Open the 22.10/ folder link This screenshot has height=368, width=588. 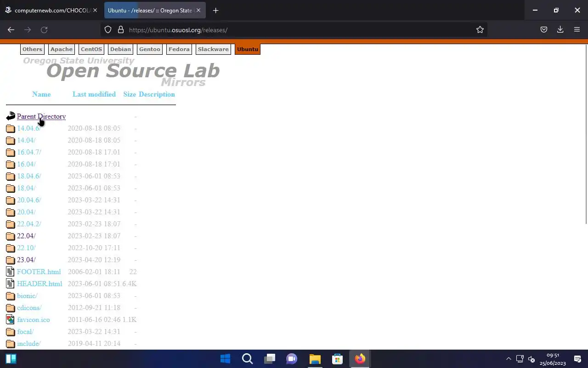tap(26, 248)
